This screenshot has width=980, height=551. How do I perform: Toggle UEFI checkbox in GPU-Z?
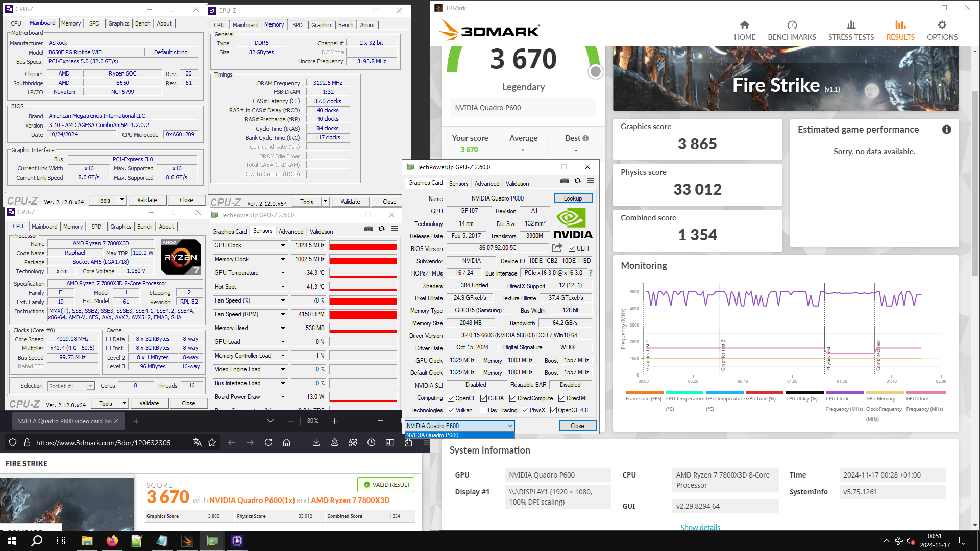click(572, 248)
